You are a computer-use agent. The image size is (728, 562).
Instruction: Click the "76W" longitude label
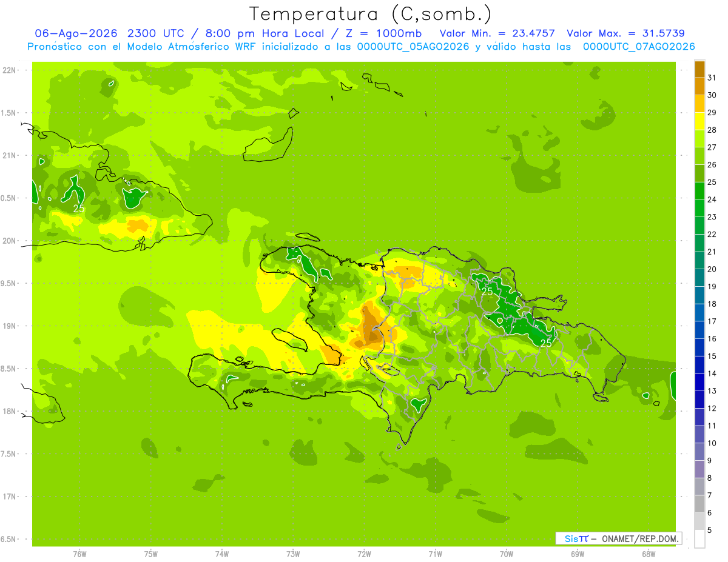click(x=79, y=554)
